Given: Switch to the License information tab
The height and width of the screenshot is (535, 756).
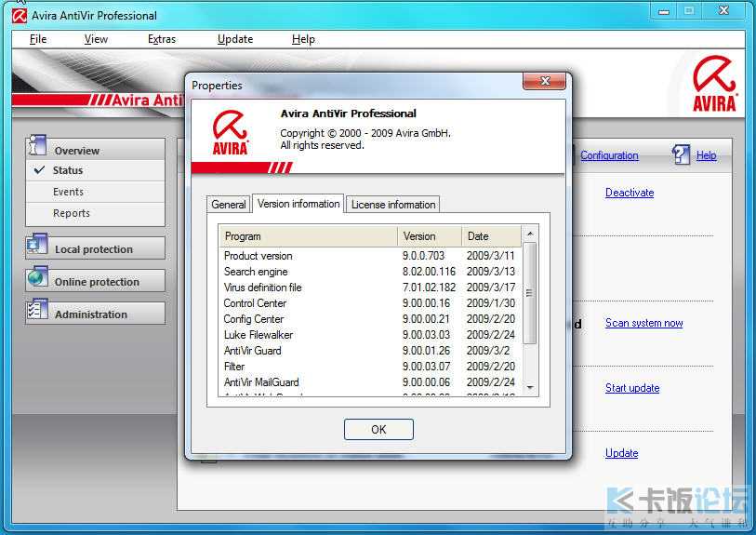Looking at the screenshot, I should click(x=393, y=204).
